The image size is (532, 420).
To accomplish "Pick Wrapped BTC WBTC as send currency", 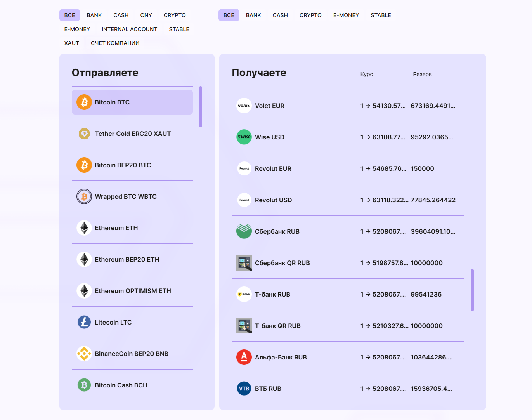I will pyautogui.click(x=132, y=196).
